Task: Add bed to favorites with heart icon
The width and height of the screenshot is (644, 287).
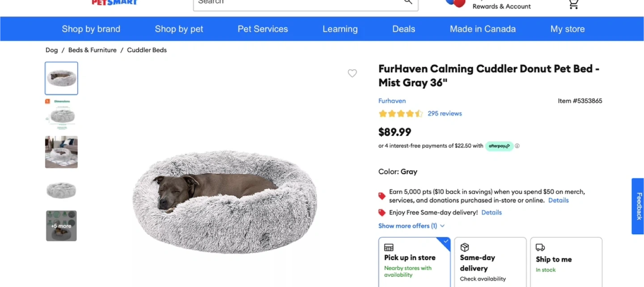Action: pos(352,73)
